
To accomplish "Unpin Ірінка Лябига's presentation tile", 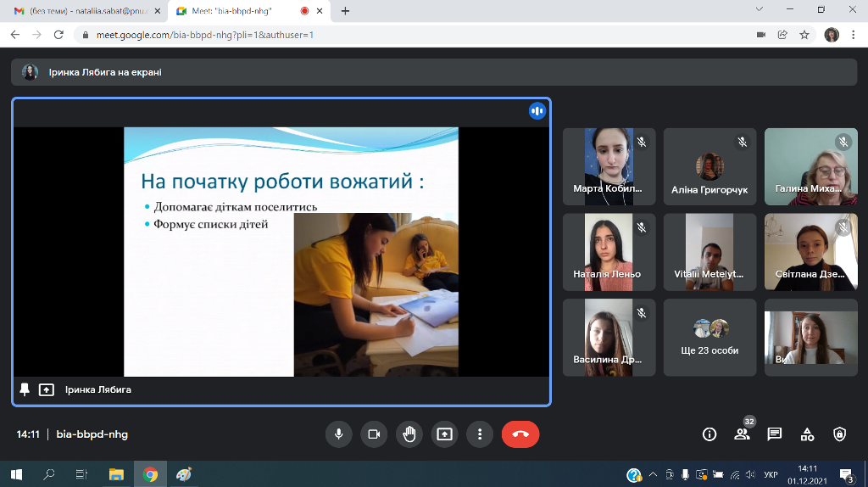I will [25, 389].
